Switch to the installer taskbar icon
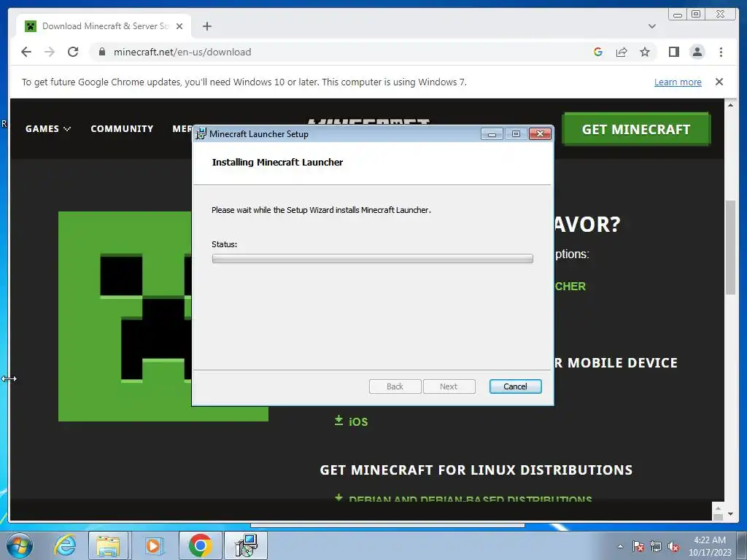The width and height of the screenshot is (747, 560). click(x=246, y=545)
